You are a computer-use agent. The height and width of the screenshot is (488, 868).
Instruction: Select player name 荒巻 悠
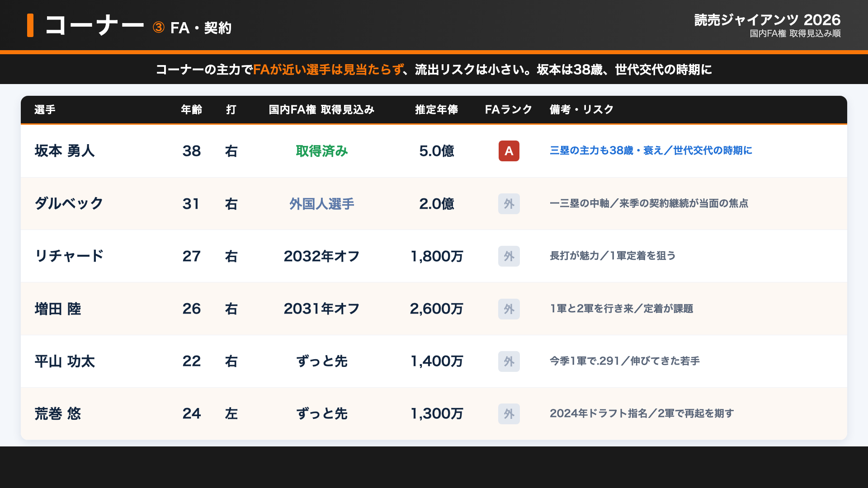tap(58, 414)
